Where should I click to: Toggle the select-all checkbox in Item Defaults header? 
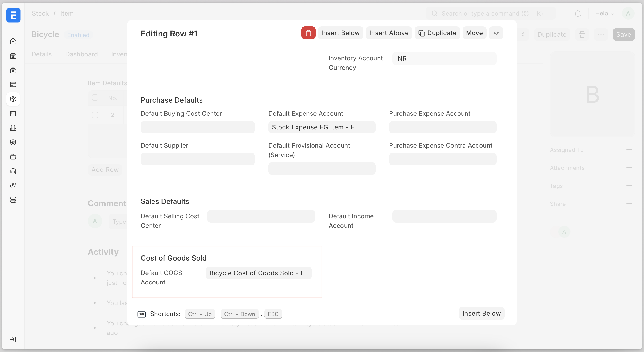(95, 98)
